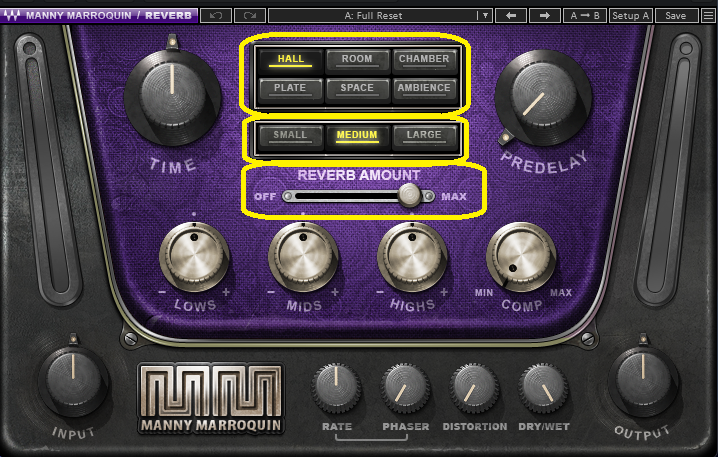This screenshot has width=718, height=457.
Task: Click the Save button
Action: (675, 16)
